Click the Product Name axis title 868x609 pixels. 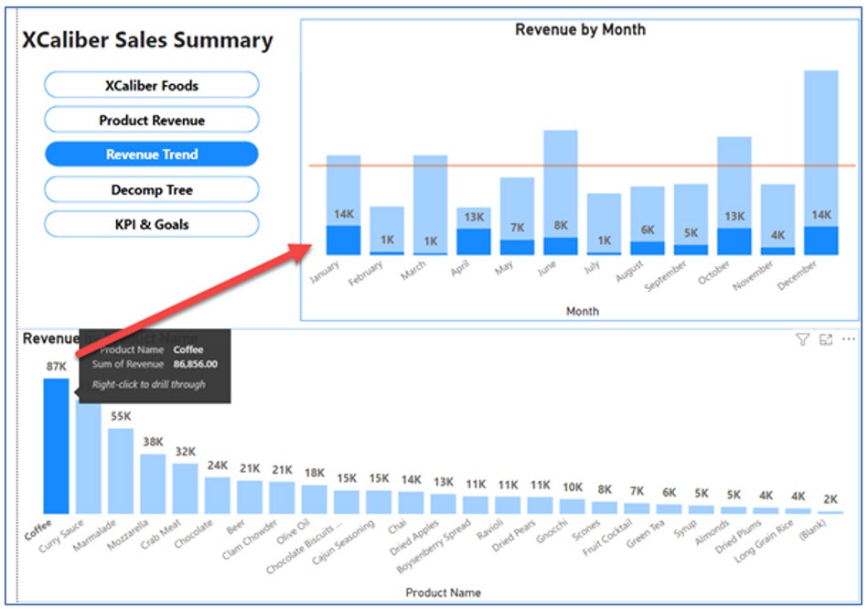click(x=443, y=593)
